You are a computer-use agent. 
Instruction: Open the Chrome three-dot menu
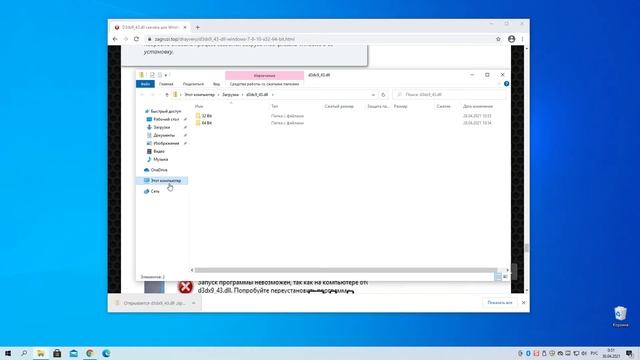522,39
